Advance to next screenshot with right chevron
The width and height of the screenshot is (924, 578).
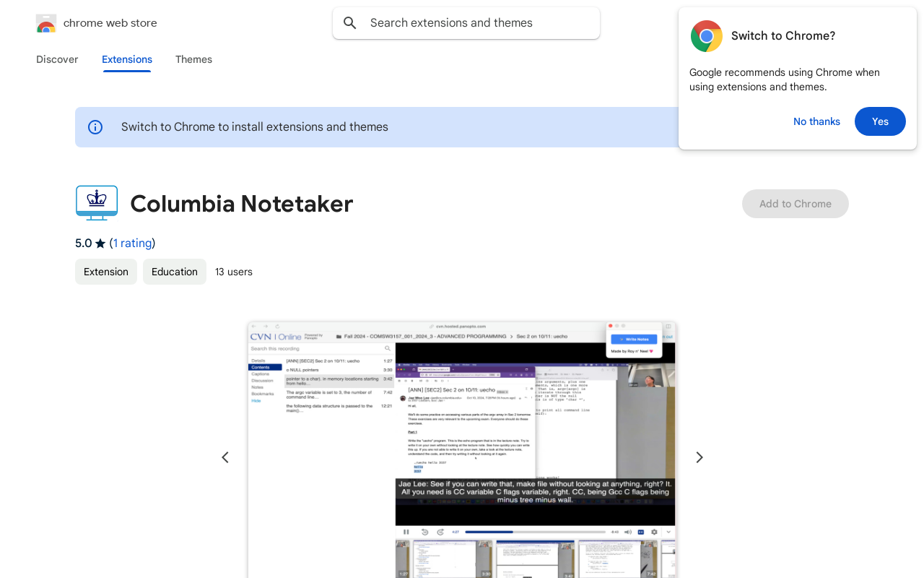[x=699, y=457]
